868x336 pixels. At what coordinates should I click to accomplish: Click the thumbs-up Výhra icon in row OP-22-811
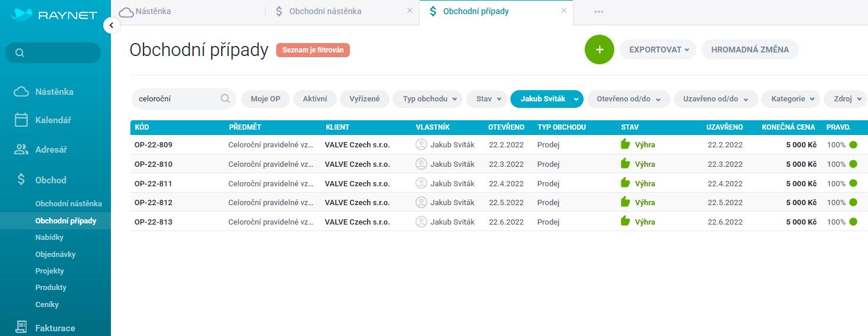tap(625, 183)
